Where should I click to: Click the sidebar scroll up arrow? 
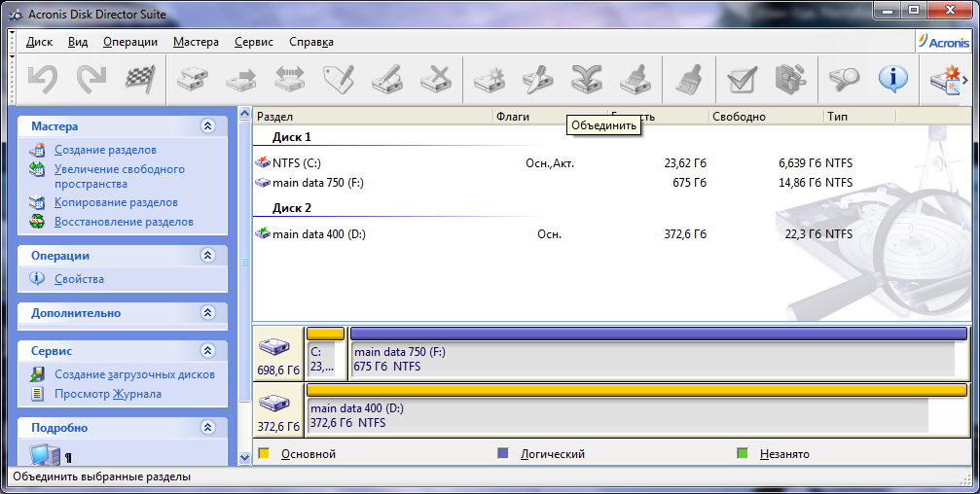point(244,114)
